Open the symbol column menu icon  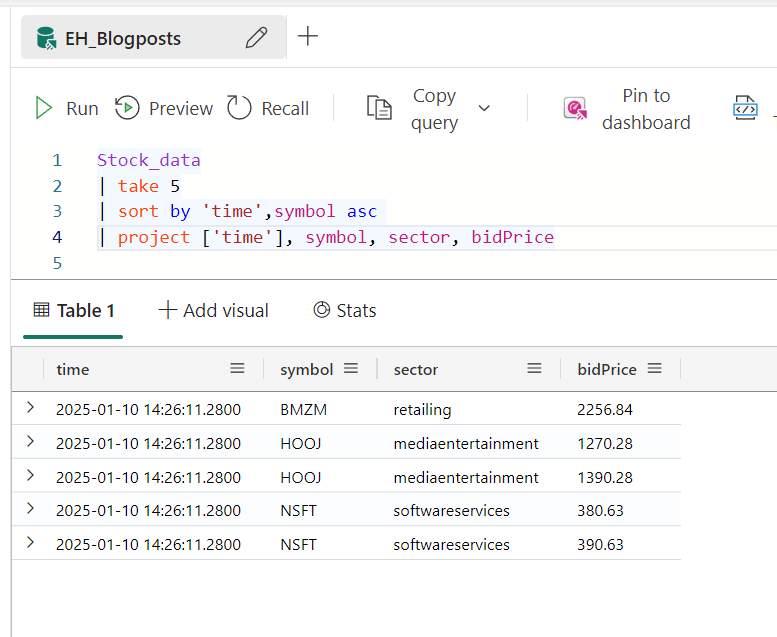351,369
